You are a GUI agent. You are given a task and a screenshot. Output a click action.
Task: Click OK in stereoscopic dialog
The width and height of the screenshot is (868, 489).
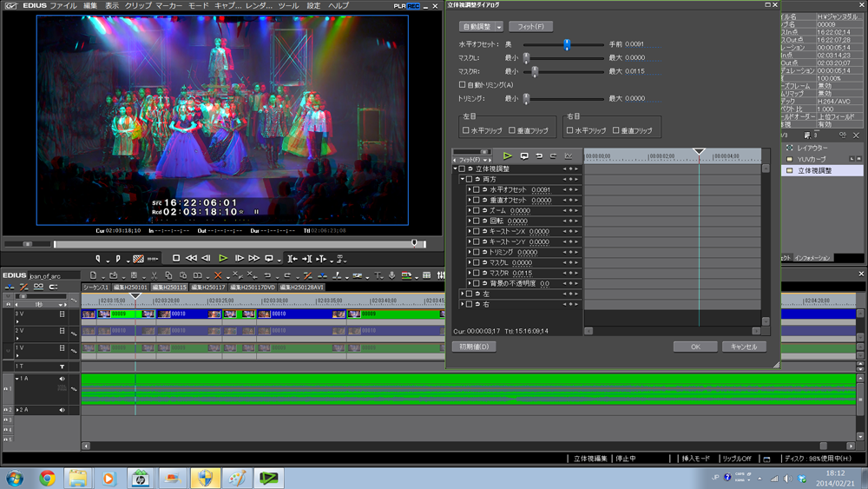pos(695,347)
